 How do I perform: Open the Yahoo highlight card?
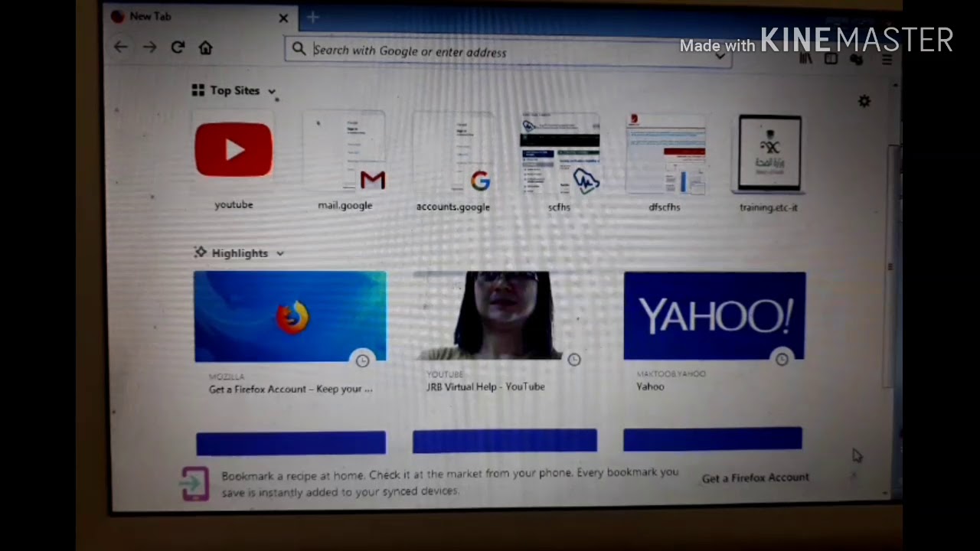(x=714, y=332)
